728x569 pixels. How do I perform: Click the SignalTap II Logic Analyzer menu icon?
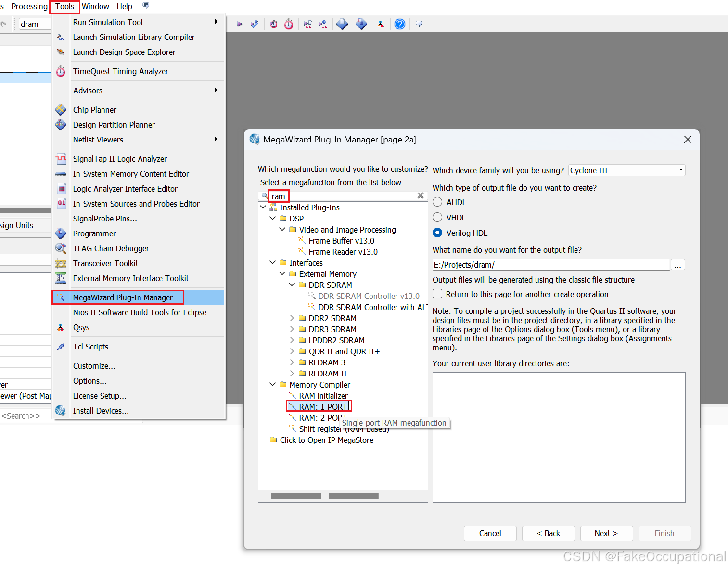(61, 159)
